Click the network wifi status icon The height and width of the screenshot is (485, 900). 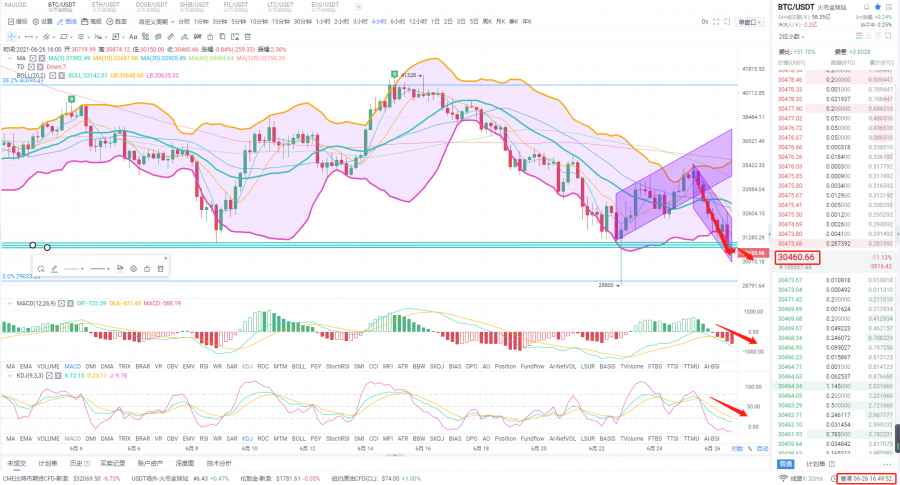(x=782, y=478)
